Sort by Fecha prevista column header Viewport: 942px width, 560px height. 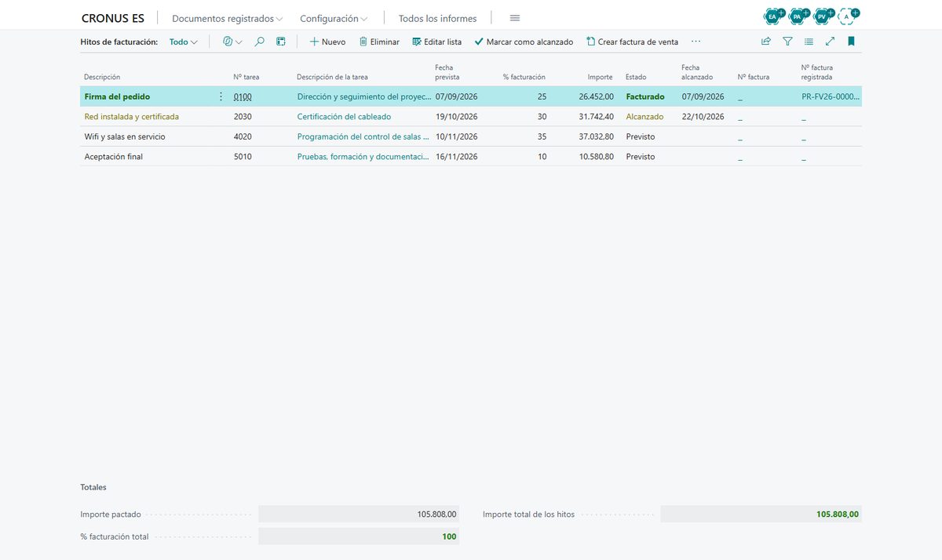447,72
